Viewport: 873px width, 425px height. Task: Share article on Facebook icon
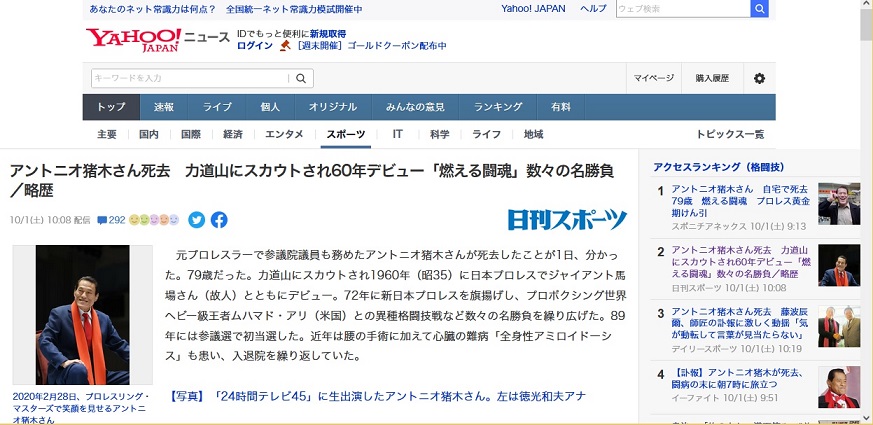[x=219, y=220]
